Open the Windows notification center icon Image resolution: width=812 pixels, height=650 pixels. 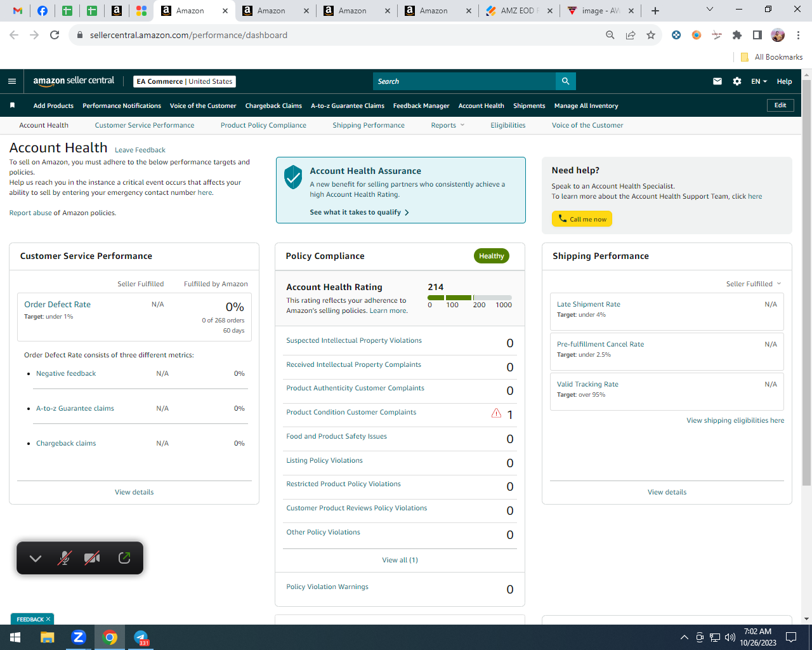(x=791, y=637)
